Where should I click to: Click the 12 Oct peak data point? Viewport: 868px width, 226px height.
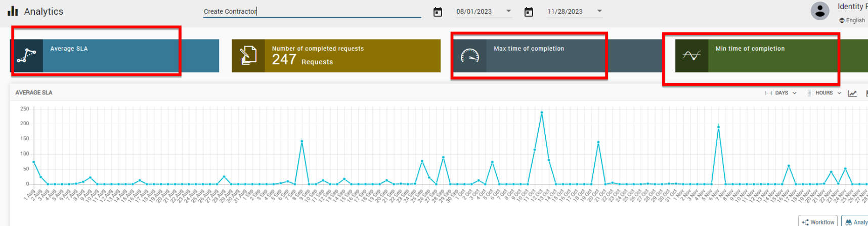coord(542,112)
